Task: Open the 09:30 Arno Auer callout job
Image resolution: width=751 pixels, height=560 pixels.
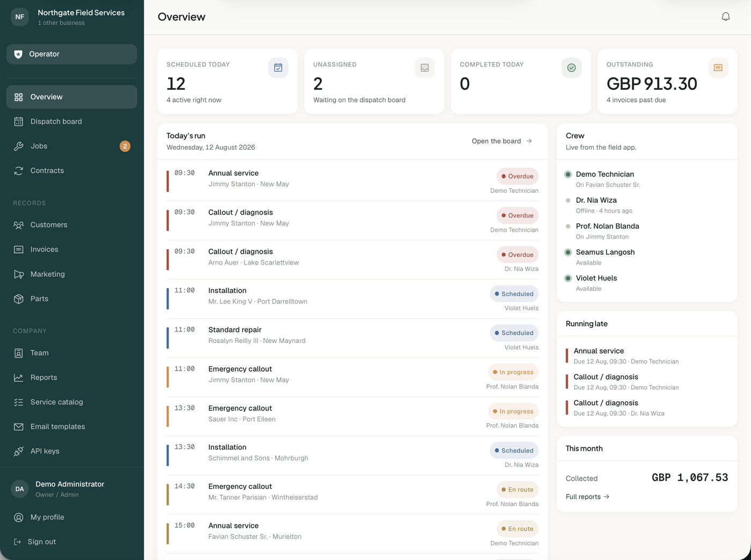Action: point(352,260)
